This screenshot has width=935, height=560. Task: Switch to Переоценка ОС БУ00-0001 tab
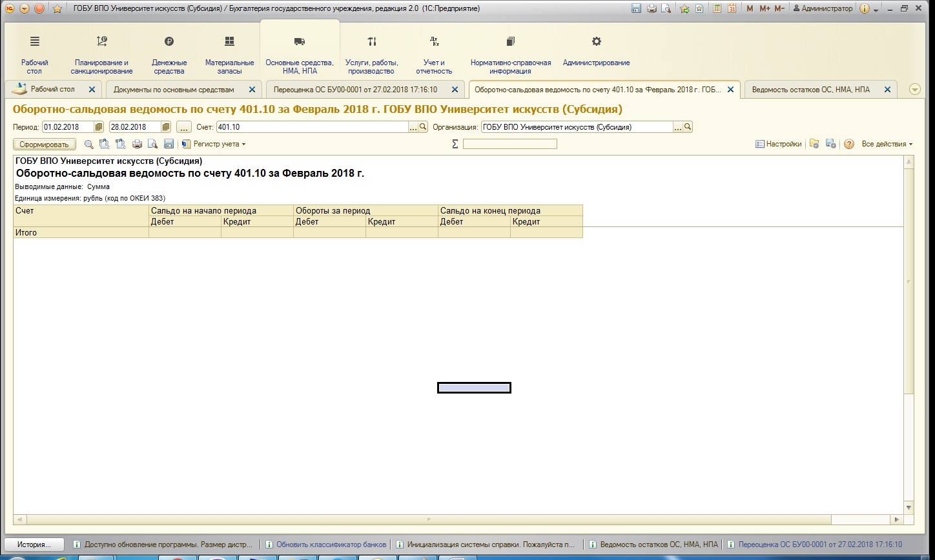355,90
